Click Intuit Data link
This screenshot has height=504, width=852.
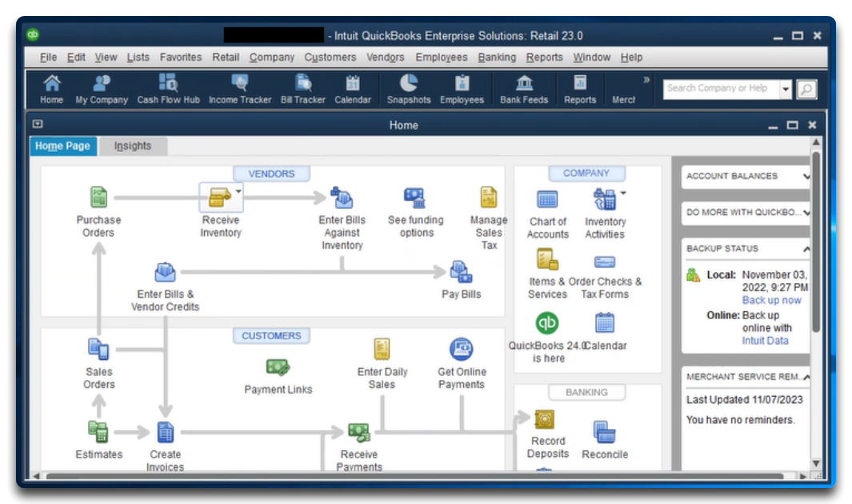(765, 341)
